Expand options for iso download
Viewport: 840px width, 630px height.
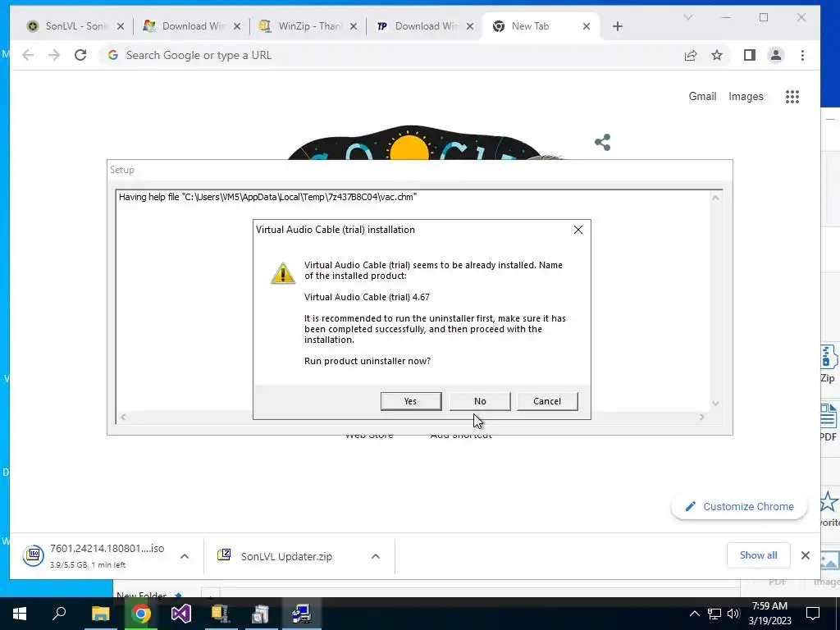click(x=185, y=556)
